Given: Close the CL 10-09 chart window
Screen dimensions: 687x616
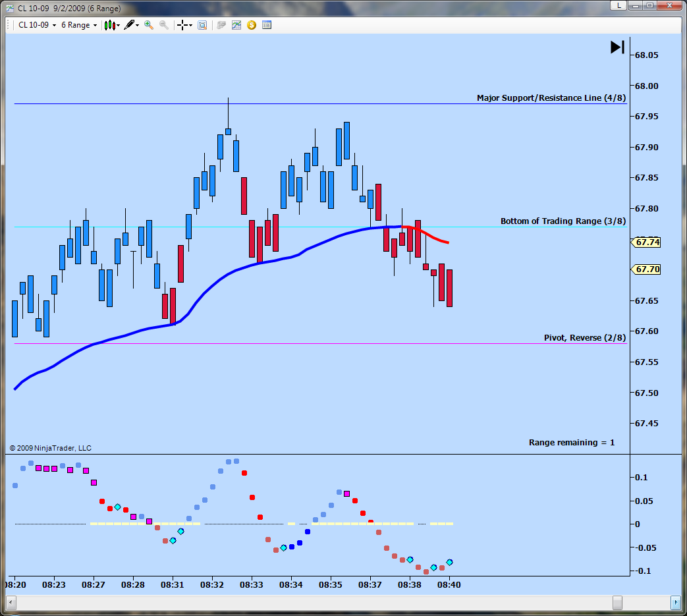Looking at the screenshot, I should pyautogui.click(x=669, y=5).
